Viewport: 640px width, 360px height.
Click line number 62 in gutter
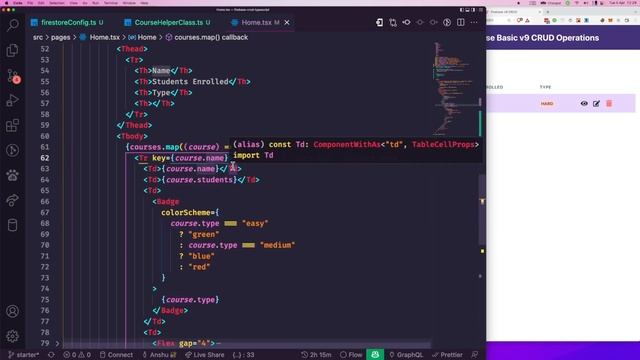[x=45, y=158]
